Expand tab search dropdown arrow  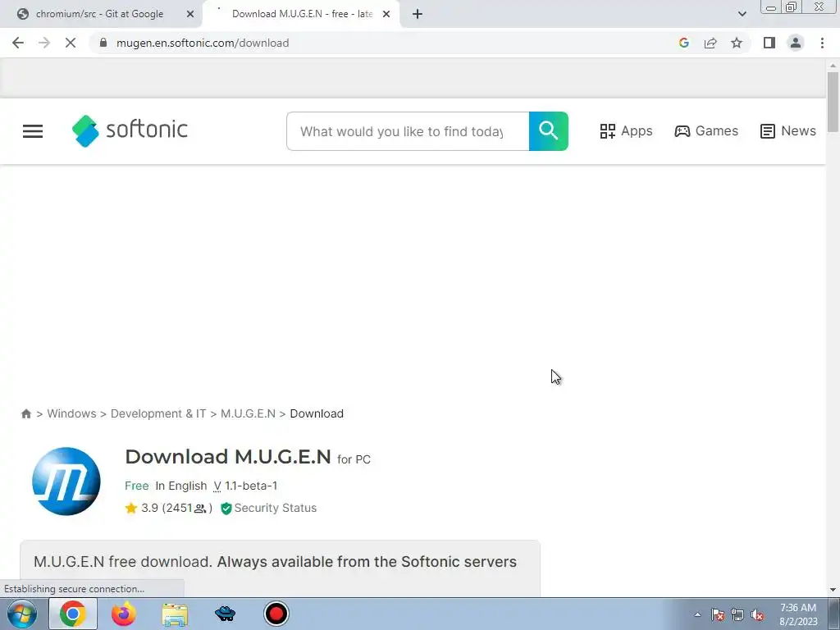point(742,14)
